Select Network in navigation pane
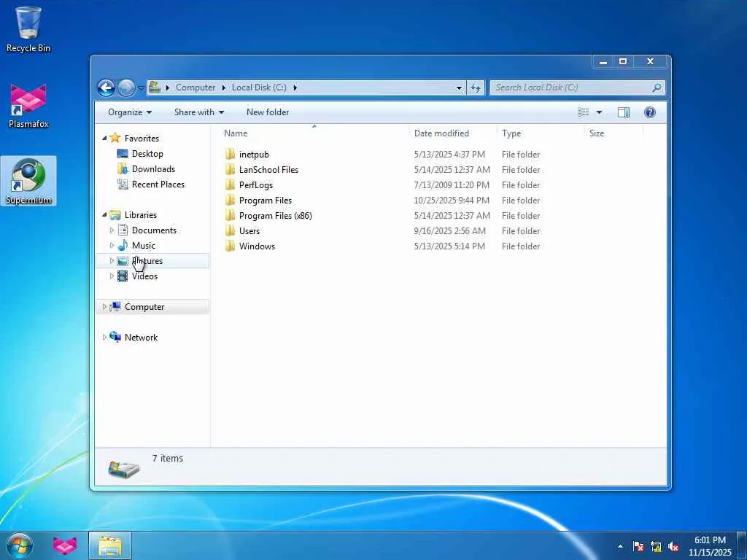 [x=141, y=338]
